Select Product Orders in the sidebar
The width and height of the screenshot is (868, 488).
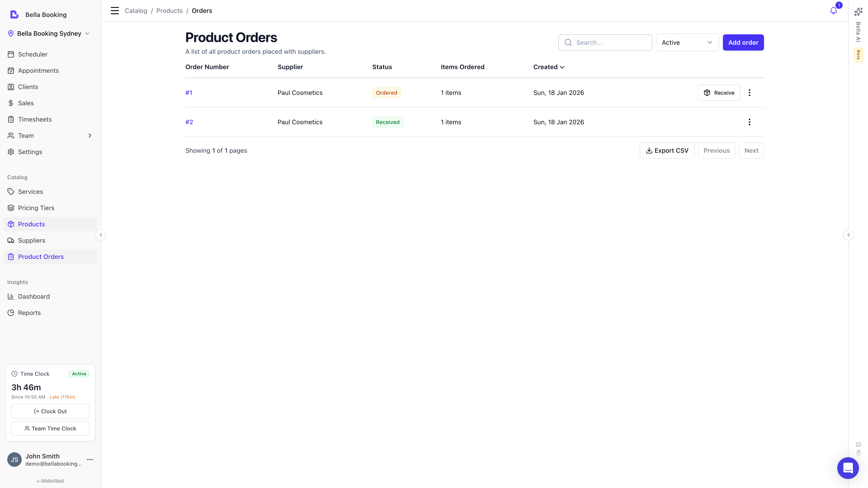(x=41, y=256)
